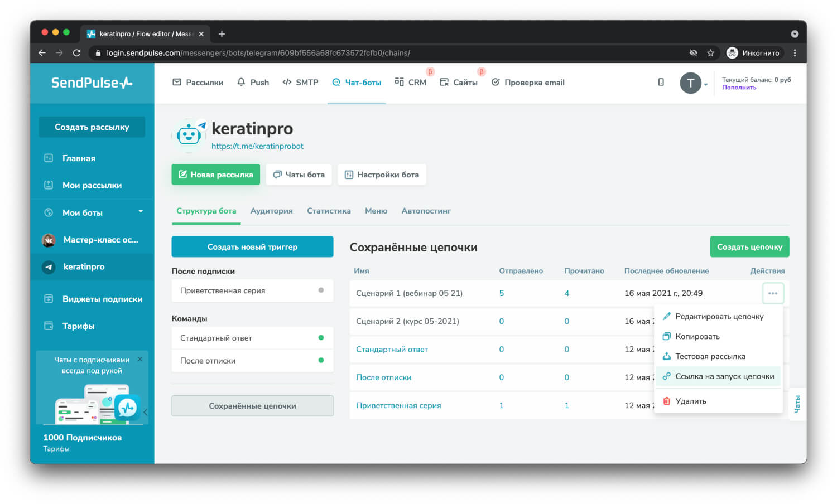Click Создать цепочку button
Image resolution: width=837 pixels, height=504 pixels.
point(749,247)
